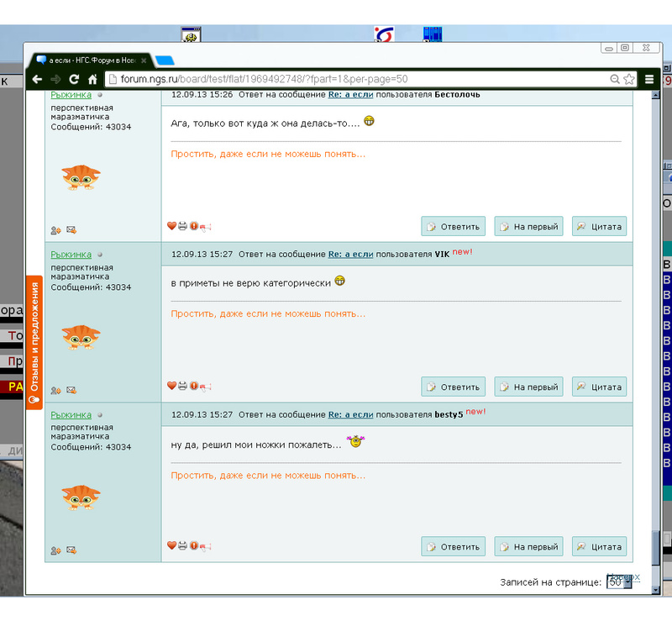The width and height of the screenshot is (672, 626).
Task: Like the reply to VIK with heart icon
Action: tap(172, 386)
